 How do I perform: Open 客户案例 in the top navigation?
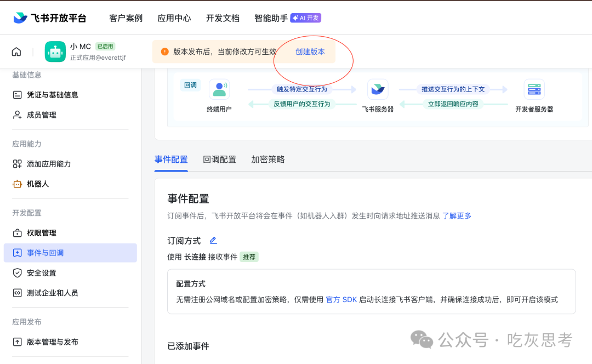point(126,18)
